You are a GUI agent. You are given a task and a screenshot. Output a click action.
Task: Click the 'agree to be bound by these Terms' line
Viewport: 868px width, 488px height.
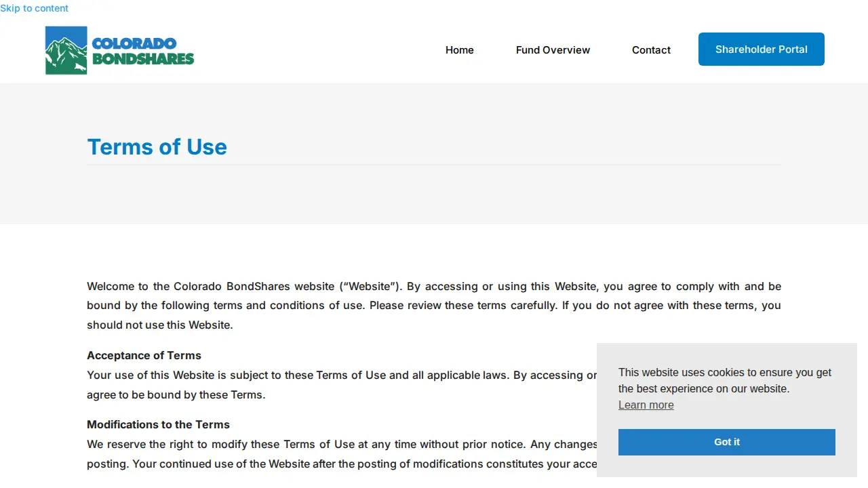tap(176, 394)
